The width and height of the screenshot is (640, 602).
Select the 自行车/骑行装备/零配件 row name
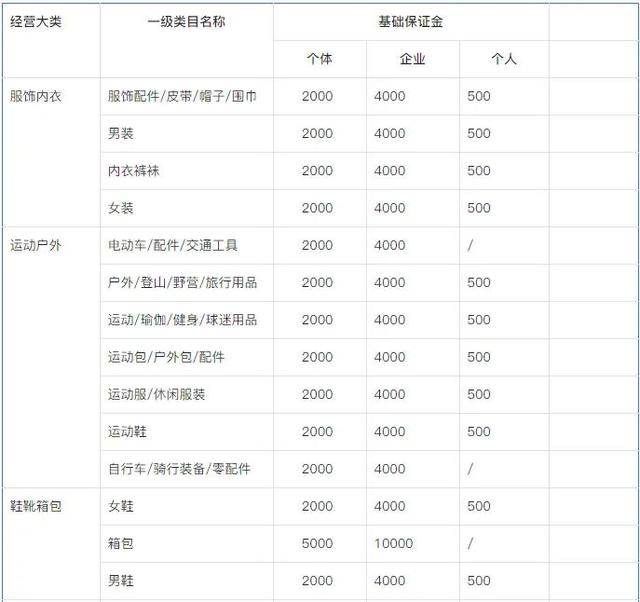tap(179, 469)
